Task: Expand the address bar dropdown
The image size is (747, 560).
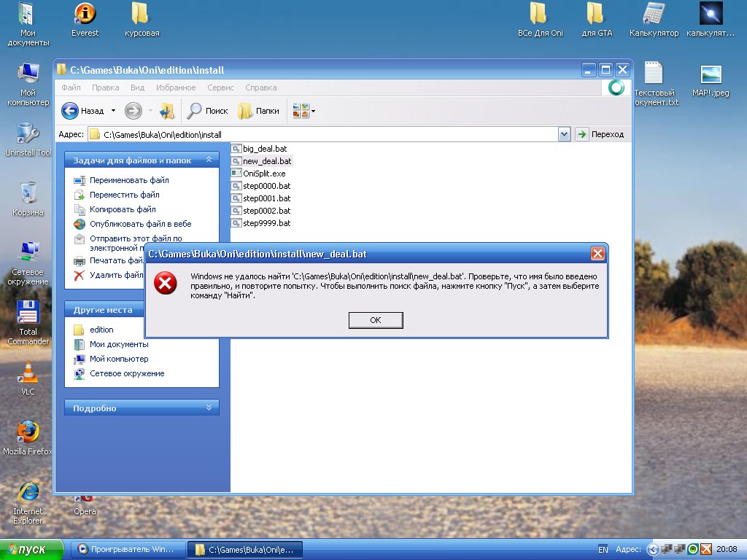Action: click(564, 134)
